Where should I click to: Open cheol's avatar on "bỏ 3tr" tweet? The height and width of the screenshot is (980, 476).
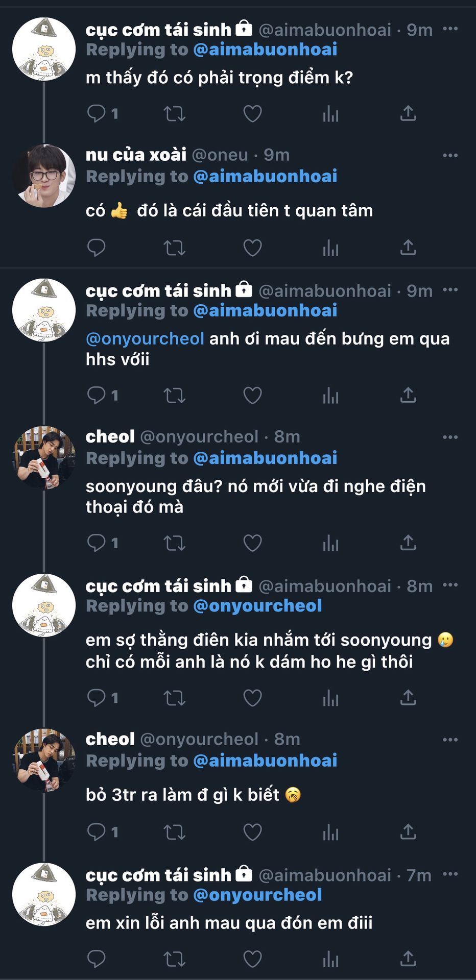[44, 760]
